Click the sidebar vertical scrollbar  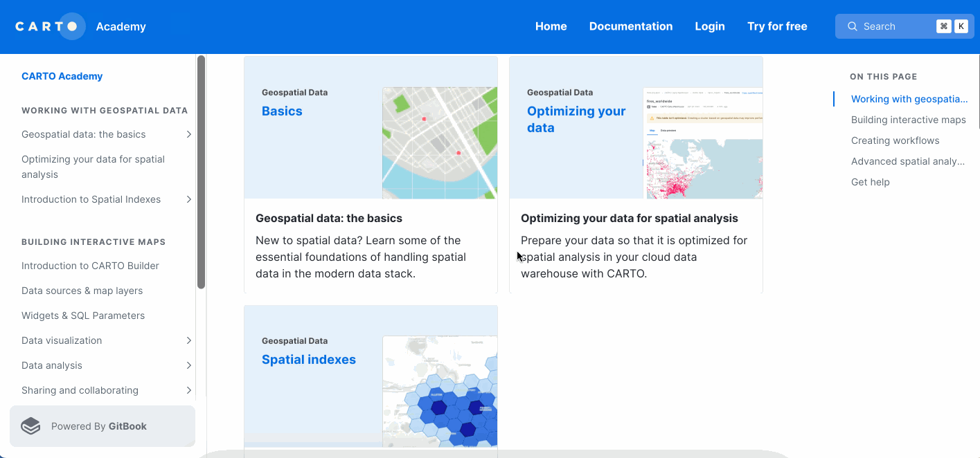[201, 172]
